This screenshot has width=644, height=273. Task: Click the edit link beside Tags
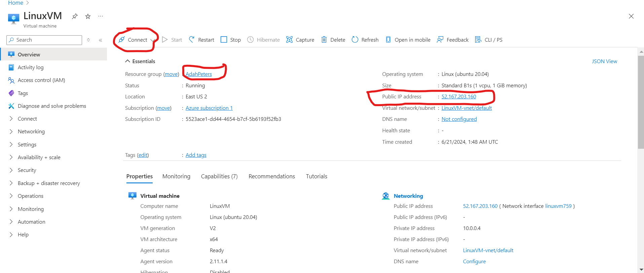143,155
